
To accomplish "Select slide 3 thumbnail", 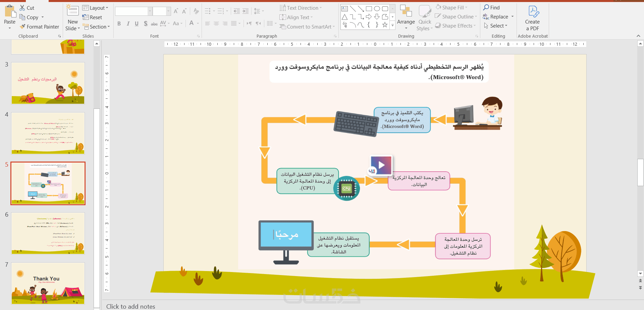I will point(48,83).
